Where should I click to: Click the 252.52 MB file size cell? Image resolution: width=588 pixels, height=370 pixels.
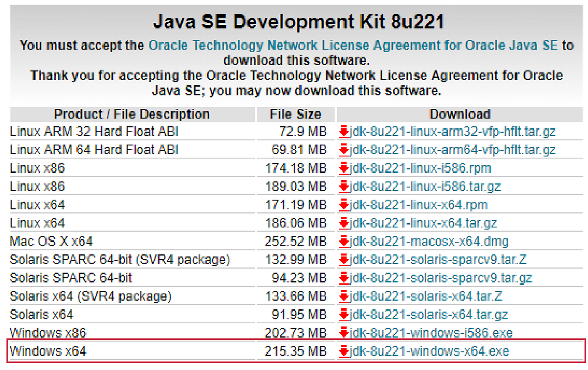[296, 241]
